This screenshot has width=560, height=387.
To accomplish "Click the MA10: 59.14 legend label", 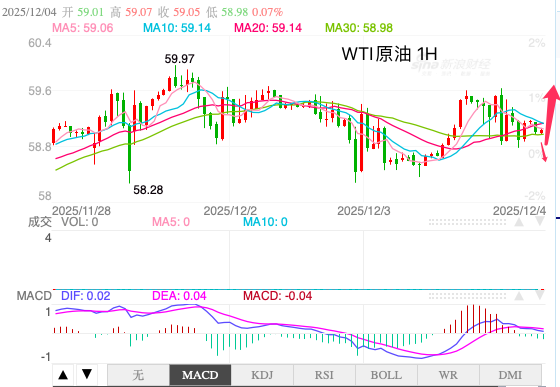I will [x=177, y=28].
